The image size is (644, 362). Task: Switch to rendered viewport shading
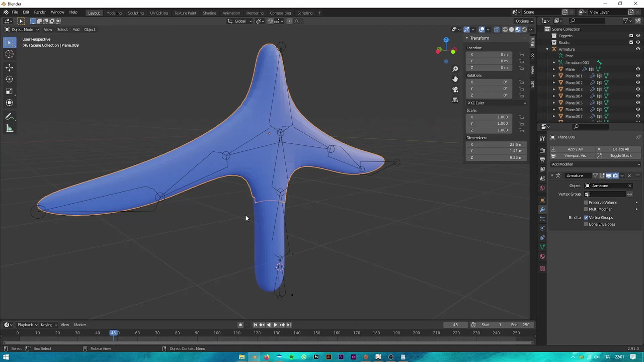point(524,29)
